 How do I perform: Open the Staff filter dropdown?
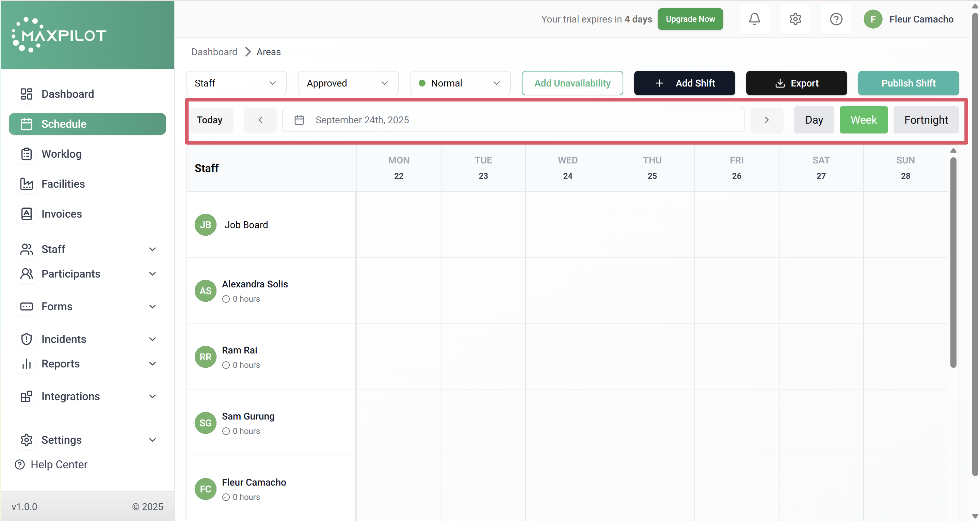(x=236, y=83)
